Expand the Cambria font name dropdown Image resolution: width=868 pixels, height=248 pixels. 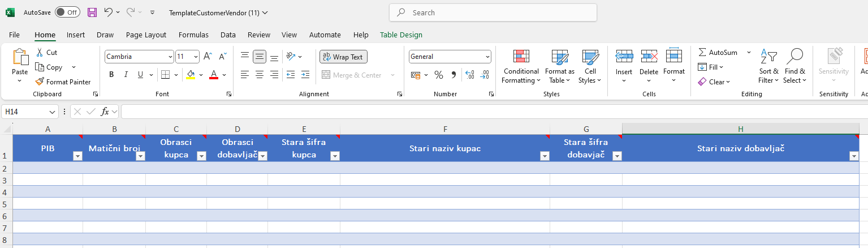click(170, 57)
